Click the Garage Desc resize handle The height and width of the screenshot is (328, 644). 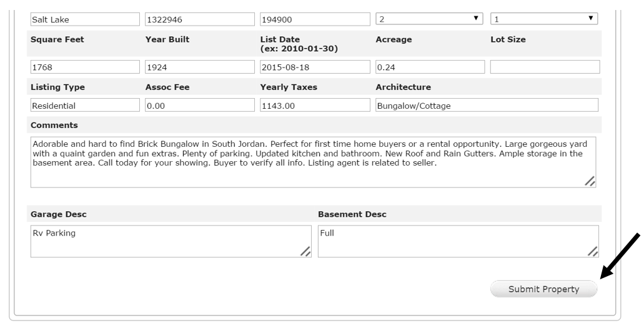(305, 251)
